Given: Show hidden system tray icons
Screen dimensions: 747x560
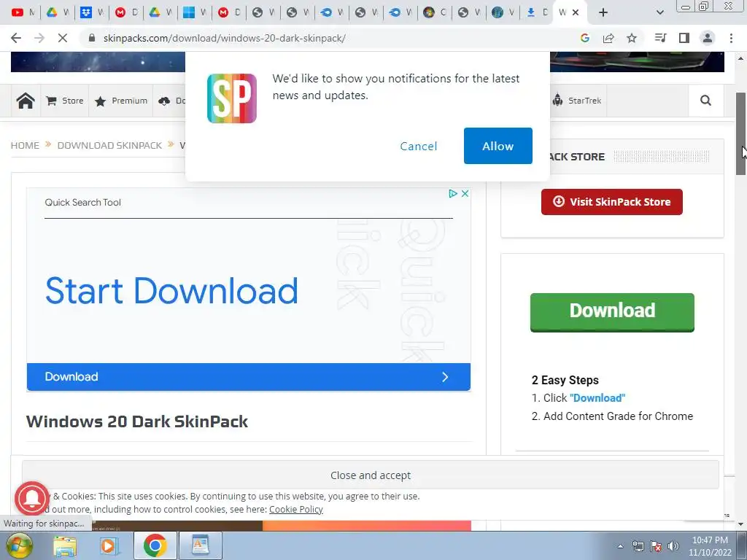Looking at the screenshot, I should [x=620, y=546].
